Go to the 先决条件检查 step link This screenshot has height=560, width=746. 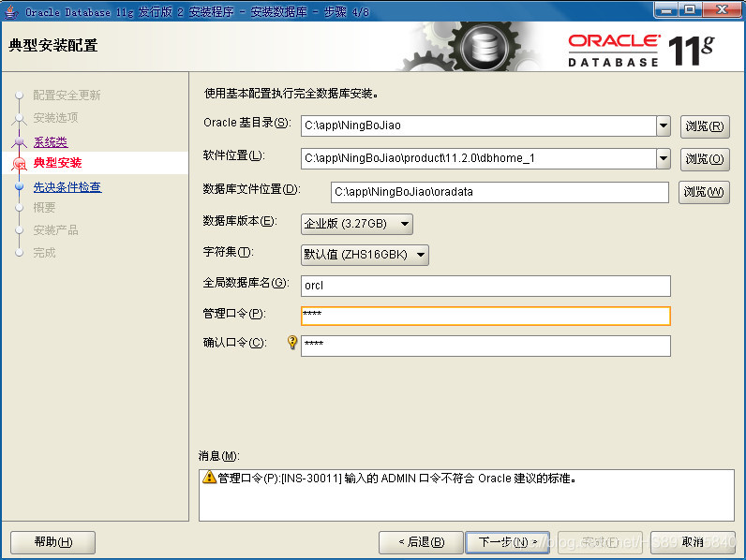pyautogui.click(x=67, y=187)
